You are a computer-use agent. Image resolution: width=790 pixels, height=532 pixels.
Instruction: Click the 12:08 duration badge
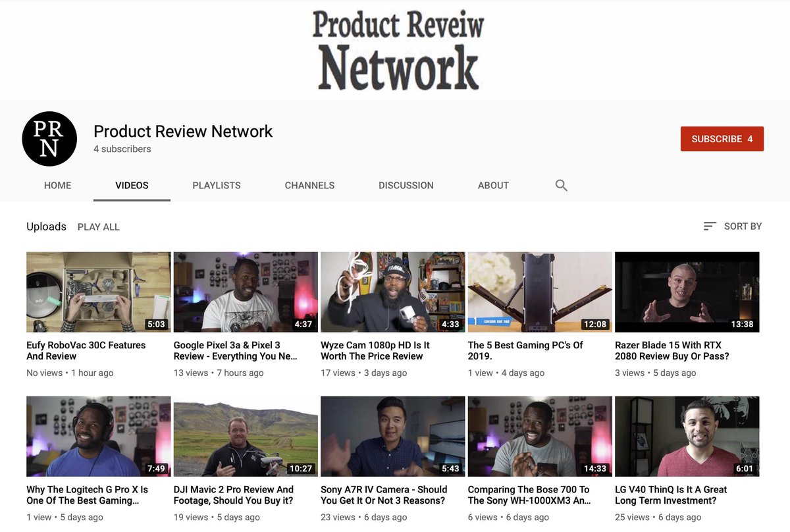pos(595,324)
